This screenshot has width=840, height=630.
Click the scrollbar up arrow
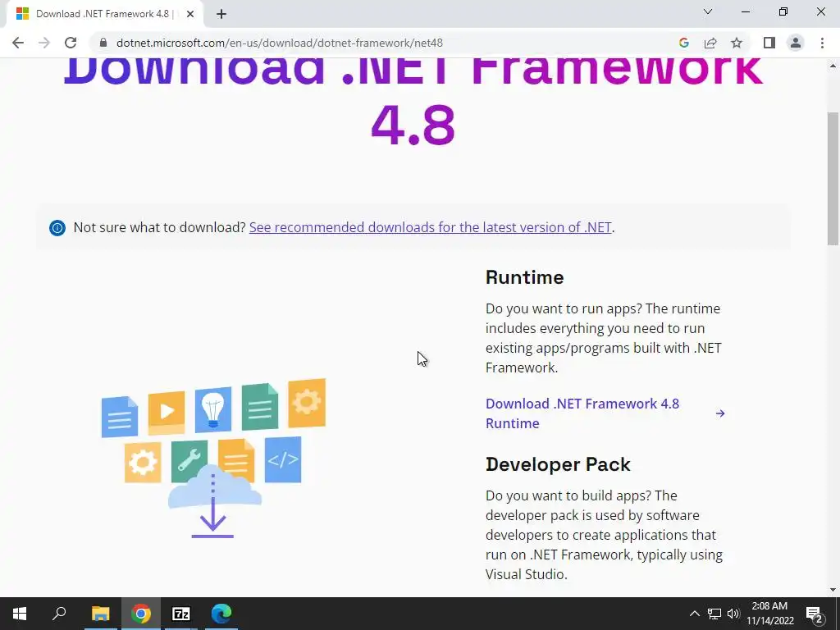[x=833, y=66]
